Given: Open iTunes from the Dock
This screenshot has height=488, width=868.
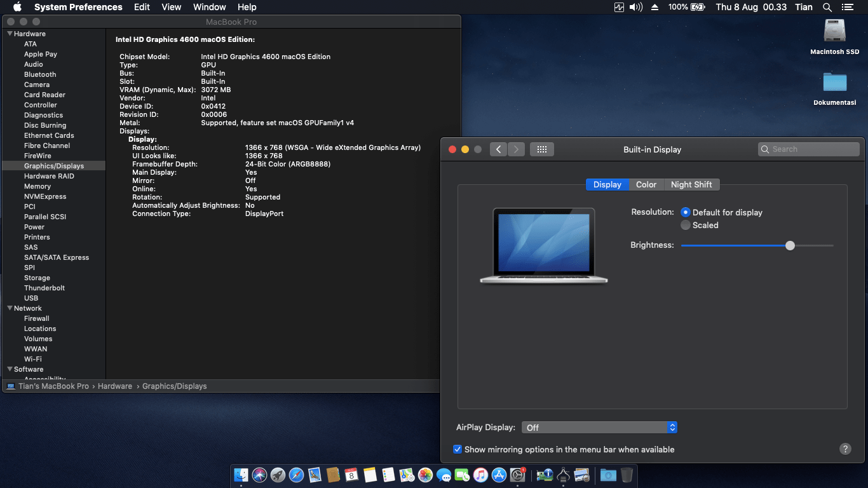Looking at the screenshot, I should [480, 475].
